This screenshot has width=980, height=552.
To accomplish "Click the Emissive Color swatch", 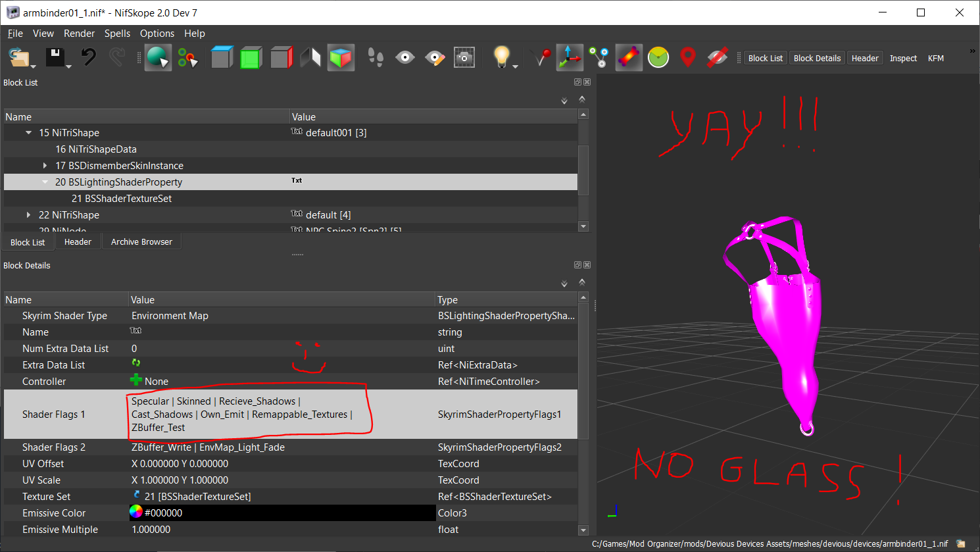I will coord(136,513).
